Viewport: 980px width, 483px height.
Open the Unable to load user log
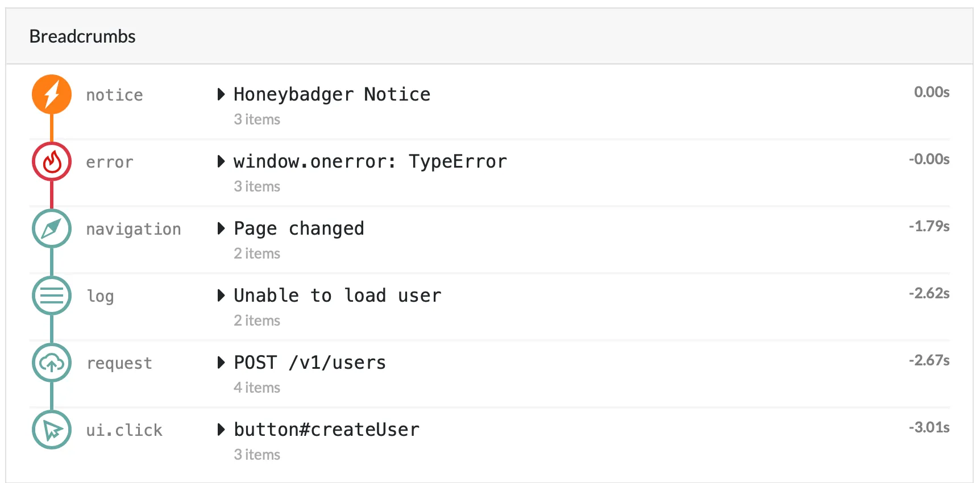point(337,295)
